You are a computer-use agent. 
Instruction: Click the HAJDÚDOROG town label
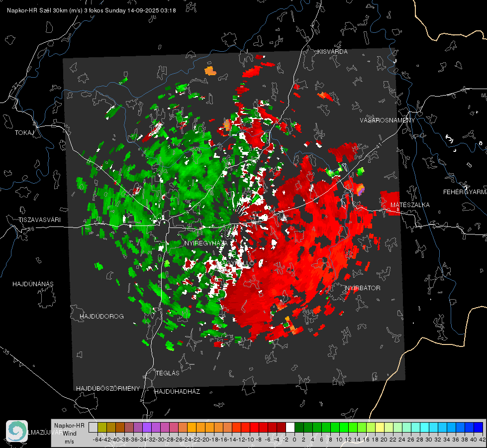tap(102, 316)
